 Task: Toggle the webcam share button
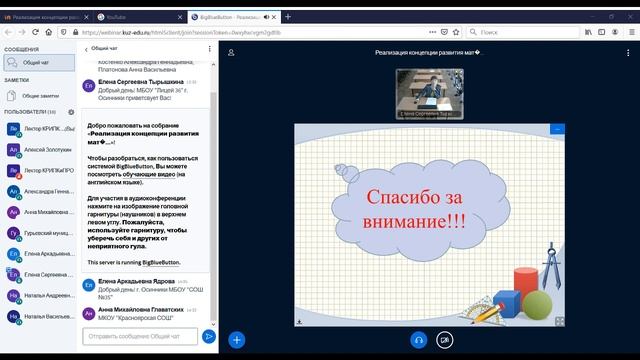(x=444, y=340)
